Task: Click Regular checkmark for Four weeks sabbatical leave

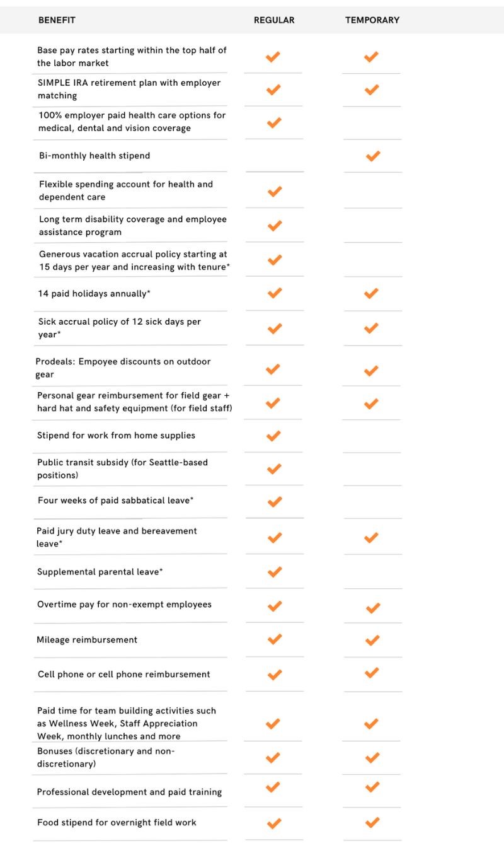Action: 275,502
